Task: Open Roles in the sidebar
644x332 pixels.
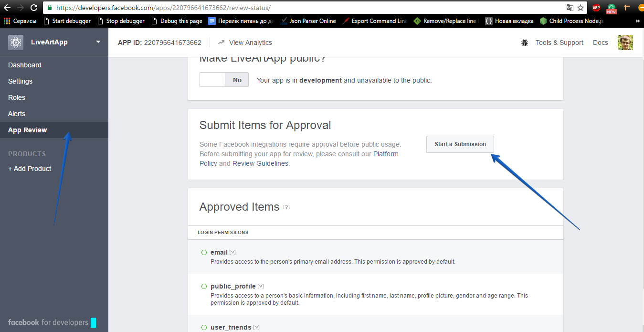Action: click(17, 97)
